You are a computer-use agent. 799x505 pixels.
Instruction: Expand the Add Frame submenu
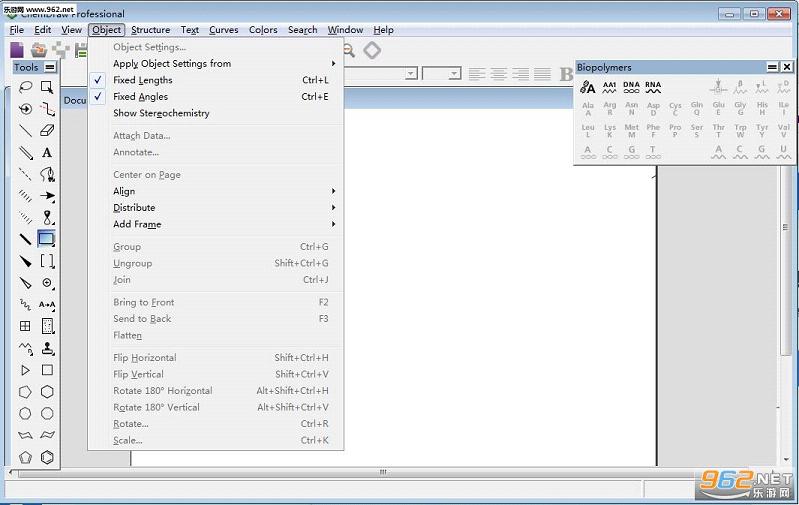pos(217,224)
